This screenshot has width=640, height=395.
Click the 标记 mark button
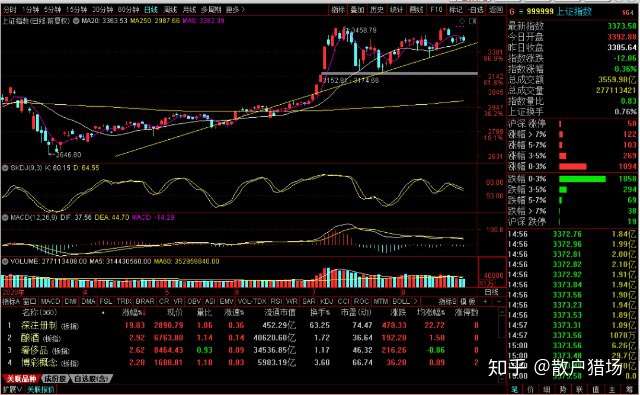click(x=456, y=9)
